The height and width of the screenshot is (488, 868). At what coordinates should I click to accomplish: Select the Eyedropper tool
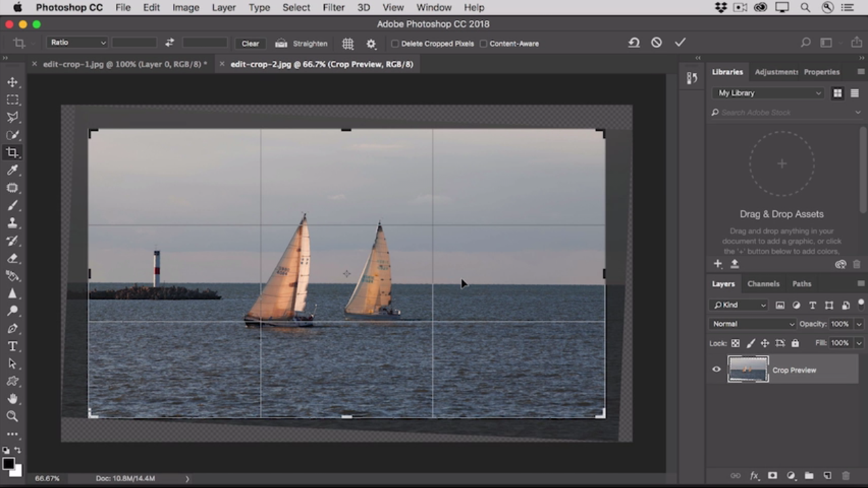(13, 170)
